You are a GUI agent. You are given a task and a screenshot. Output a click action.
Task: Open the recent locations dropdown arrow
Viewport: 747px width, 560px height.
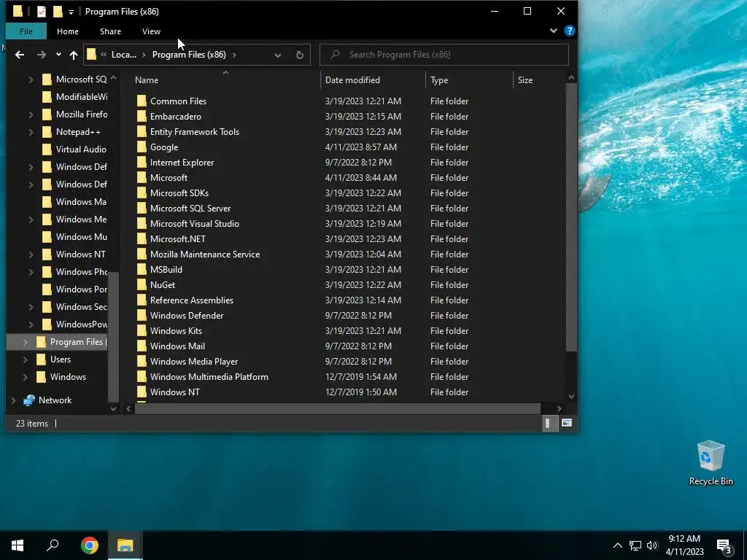coord(58,55)
